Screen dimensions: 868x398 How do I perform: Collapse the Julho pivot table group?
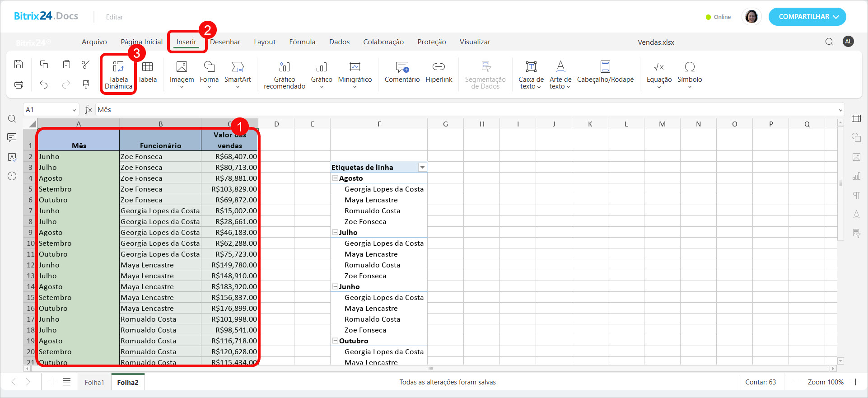[x=335, y=233]
